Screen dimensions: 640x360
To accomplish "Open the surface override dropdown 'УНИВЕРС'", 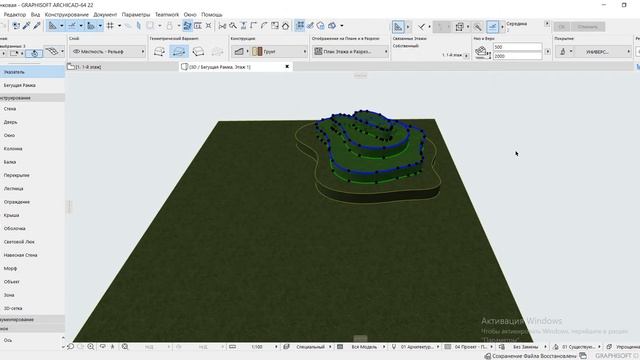I will tap(603, 52).
